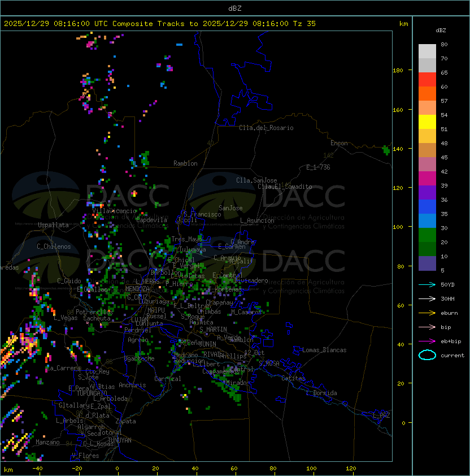Click the Perdriel place label
This screenshot has height=476, width=470.
click(137, 330)
